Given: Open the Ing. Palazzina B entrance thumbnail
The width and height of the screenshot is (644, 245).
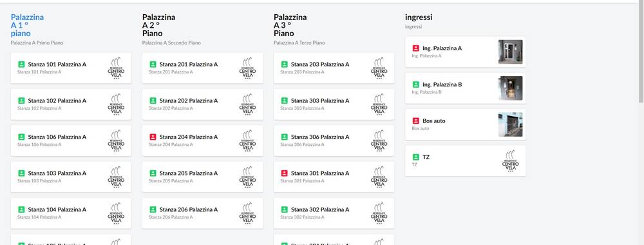Looking at the screenshot, I should [511, 88].
